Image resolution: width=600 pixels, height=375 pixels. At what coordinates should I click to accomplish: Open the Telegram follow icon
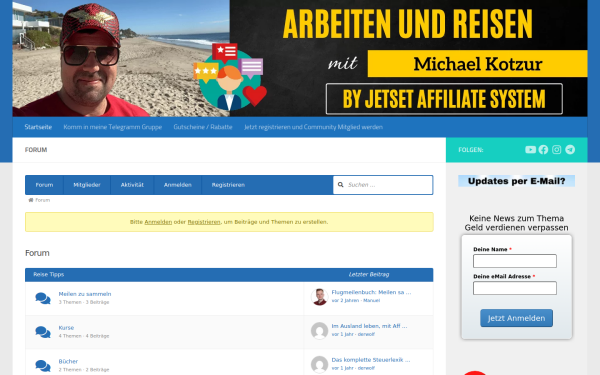tap(570, 150)
